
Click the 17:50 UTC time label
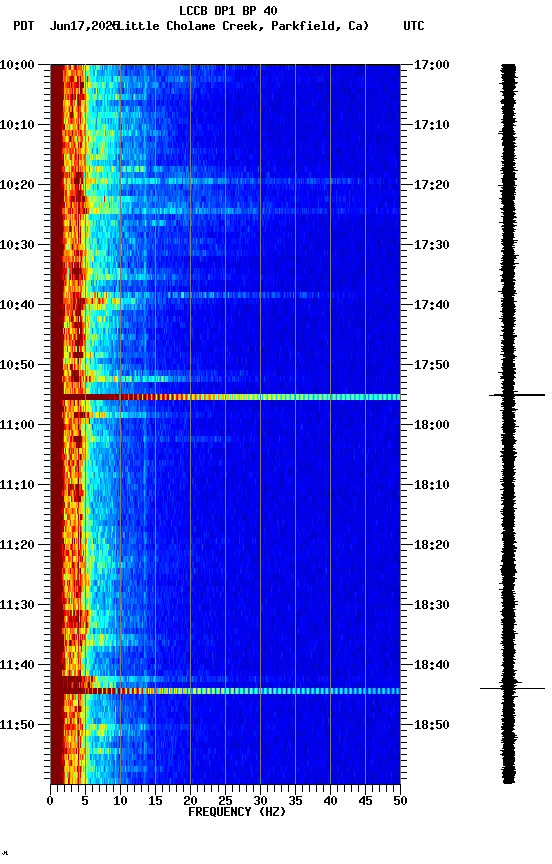432,365
